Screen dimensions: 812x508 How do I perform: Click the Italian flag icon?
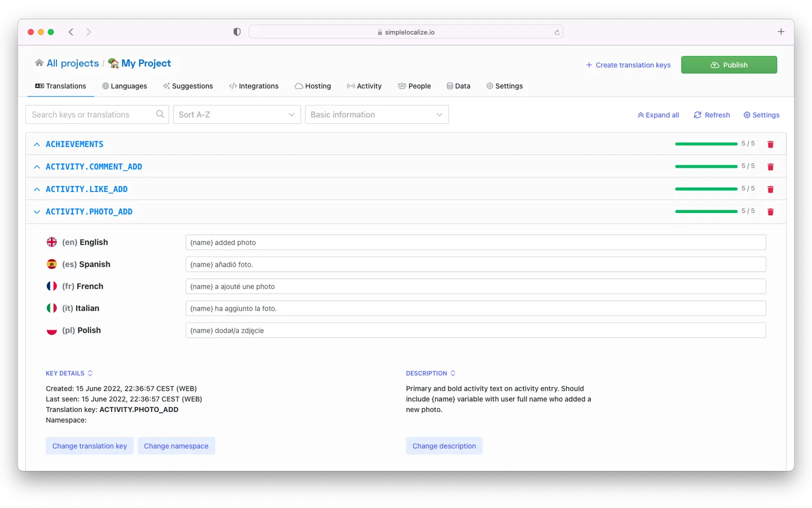point(52,308)
